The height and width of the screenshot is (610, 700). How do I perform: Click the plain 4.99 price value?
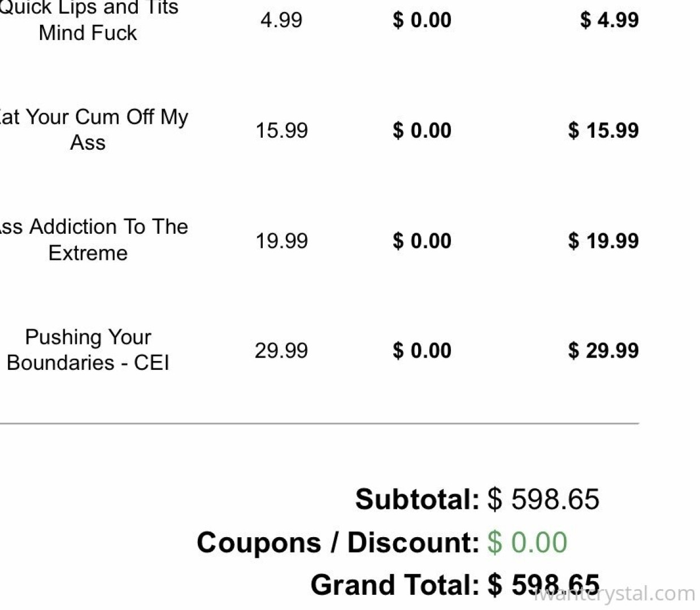[281, 20]
